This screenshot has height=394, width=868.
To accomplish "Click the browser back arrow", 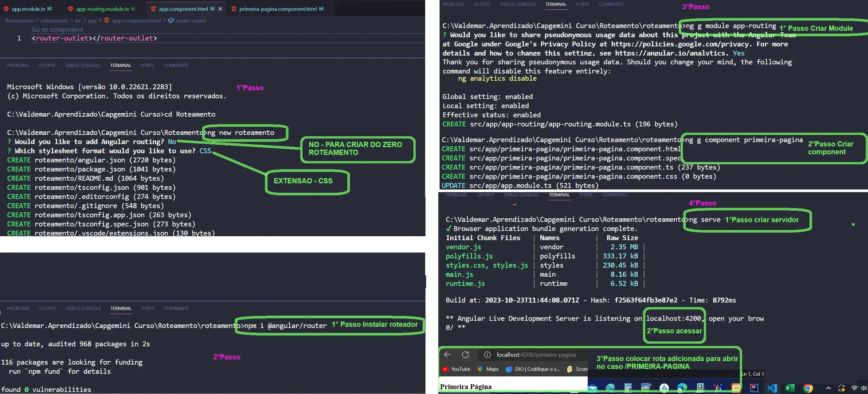I will tap(447, 354).
